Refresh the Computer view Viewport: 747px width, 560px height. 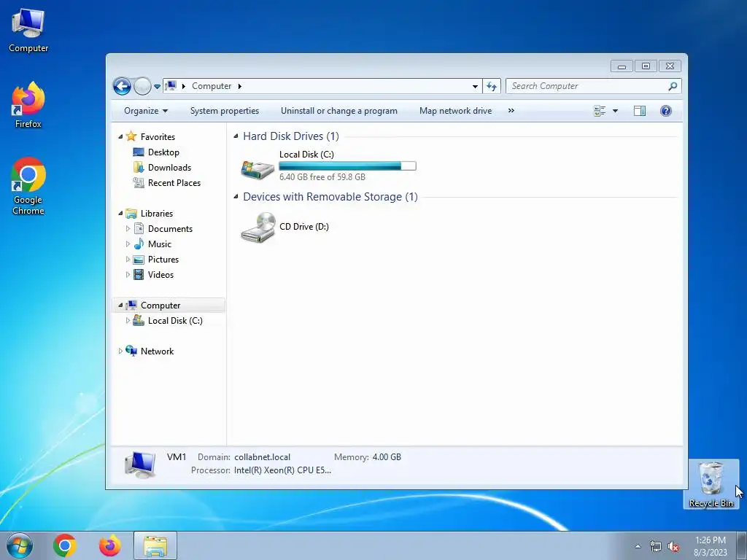click(x=492, y=86)
